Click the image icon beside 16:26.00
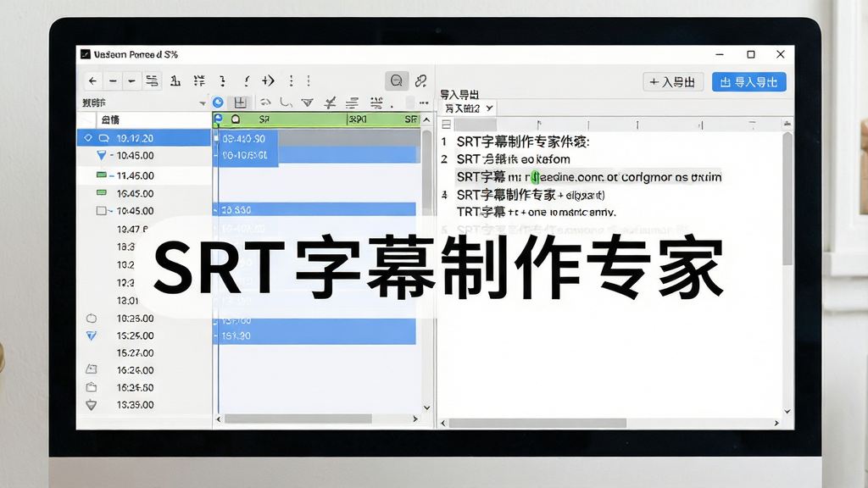 click(92, 369)
